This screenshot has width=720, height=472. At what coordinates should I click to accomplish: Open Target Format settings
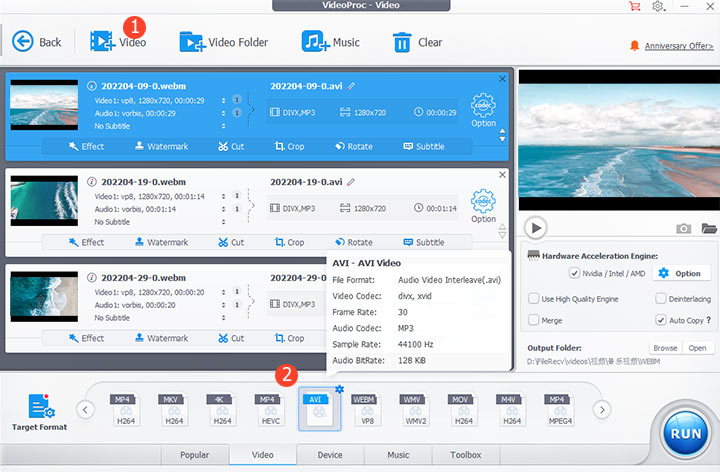click(x=40, y=412)
